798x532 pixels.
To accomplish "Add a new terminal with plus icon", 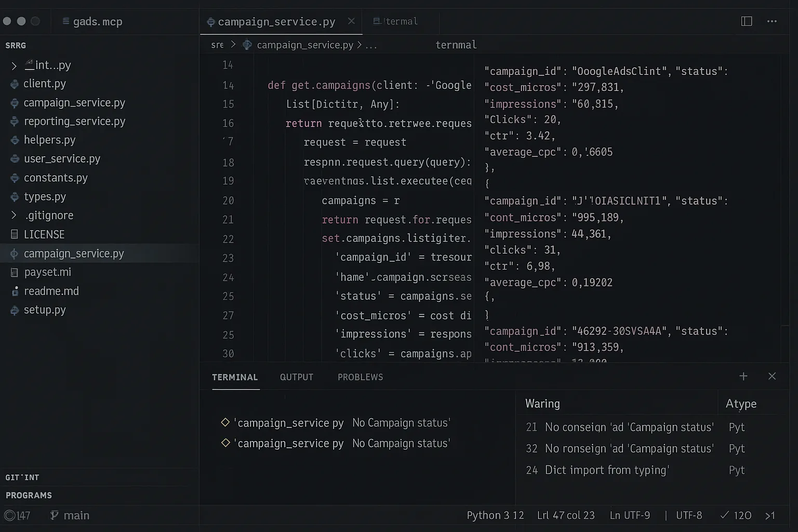I will pyautogui.click(x=743, y=376).
